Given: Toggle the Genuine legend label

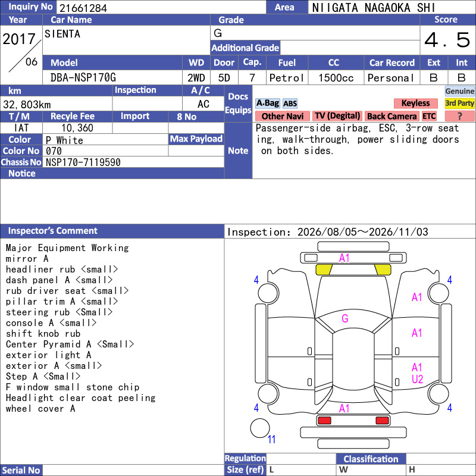Looking at the screenshot, I should (x=459, y=91).
